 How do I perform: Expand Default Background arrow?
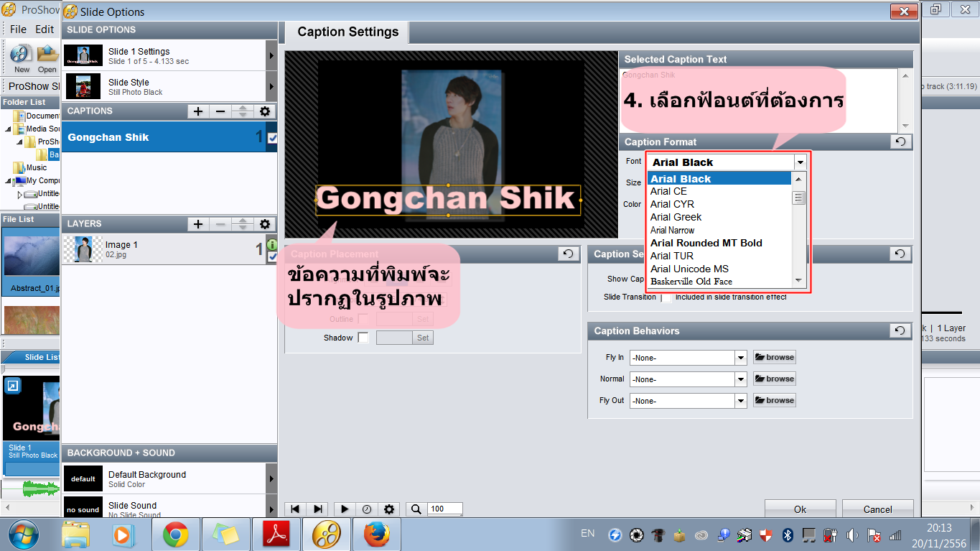coord(271,478)
